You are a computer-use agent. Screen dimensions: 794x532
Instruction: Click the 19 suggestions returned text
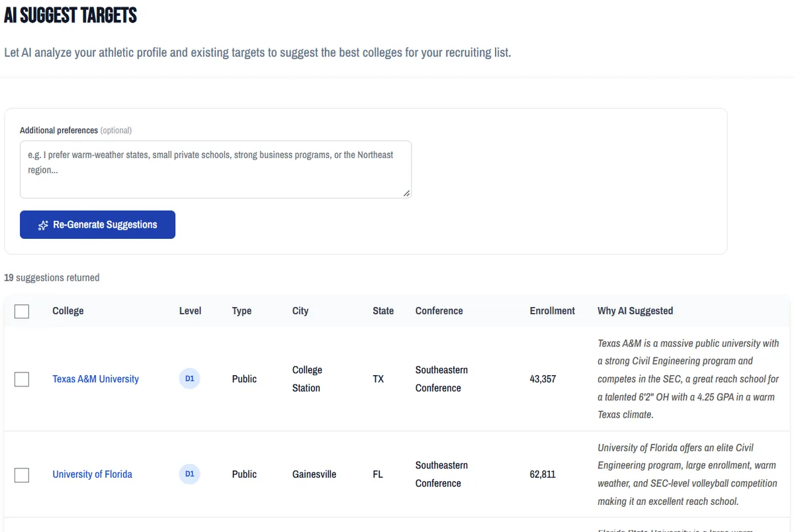click(x=52, y=278)
